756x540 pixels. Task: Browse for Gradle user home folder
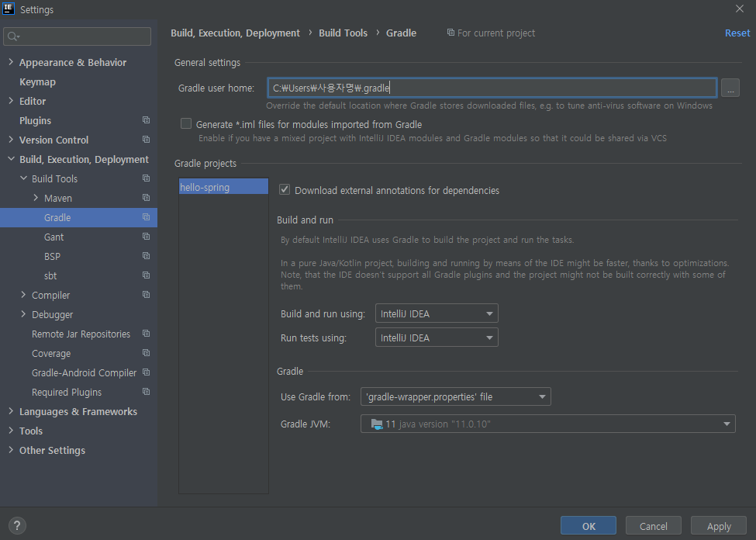click(730, 88)
